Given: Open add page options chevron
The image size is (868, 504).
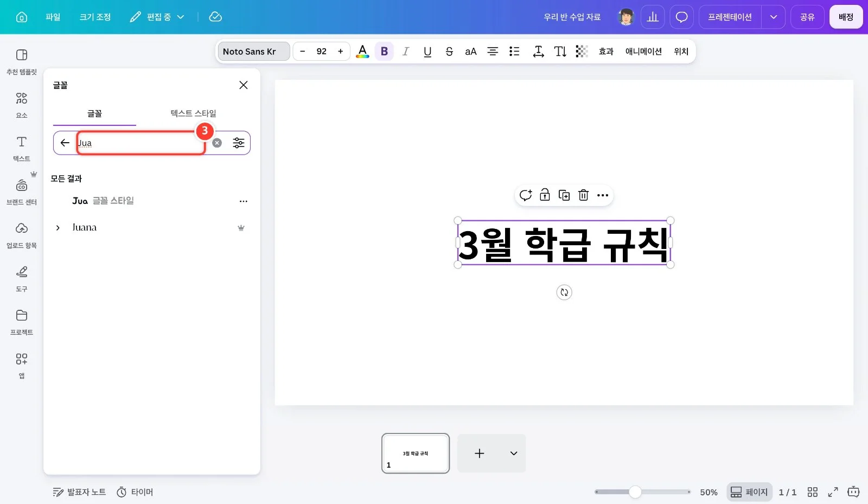Looking at the screenshot, I should (x=514, y=454).
